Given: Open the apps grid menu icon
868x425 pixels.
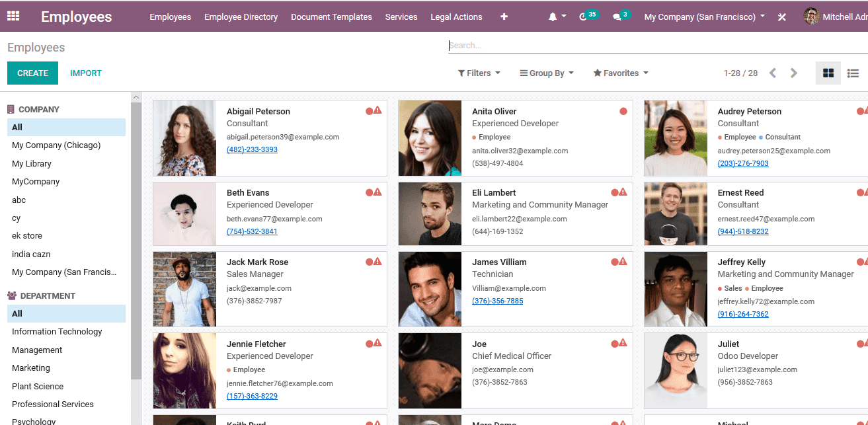Looking at the screenshot, I should (x=13, y=17).
